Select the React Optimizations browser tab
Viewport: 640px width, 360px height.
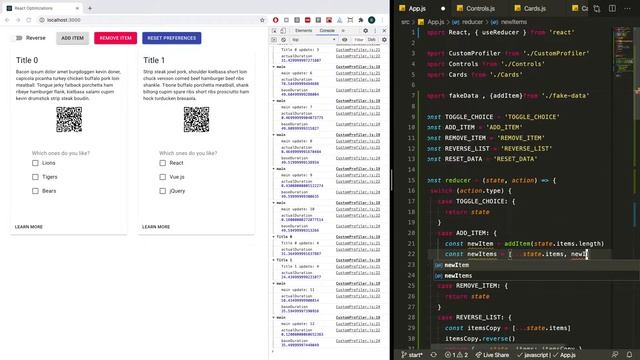(x=42, y=8)
